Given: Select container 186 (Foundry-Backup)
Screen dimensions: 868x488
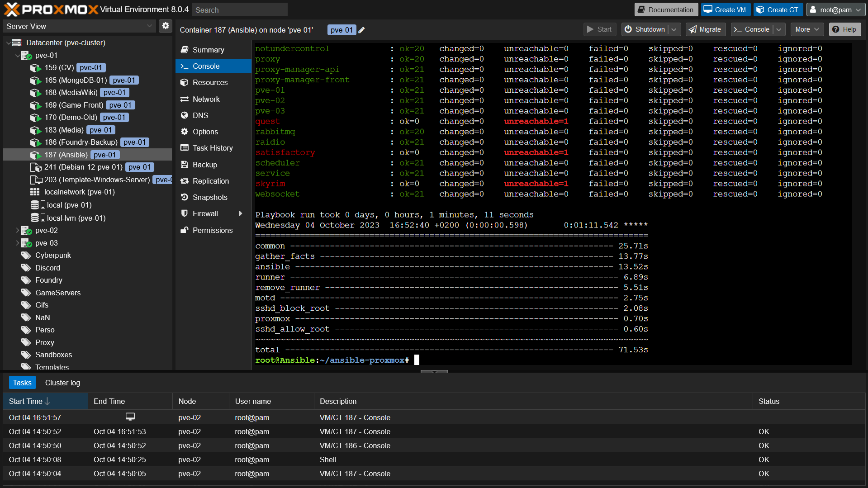Looking at the screenshot, I should 81,142.
